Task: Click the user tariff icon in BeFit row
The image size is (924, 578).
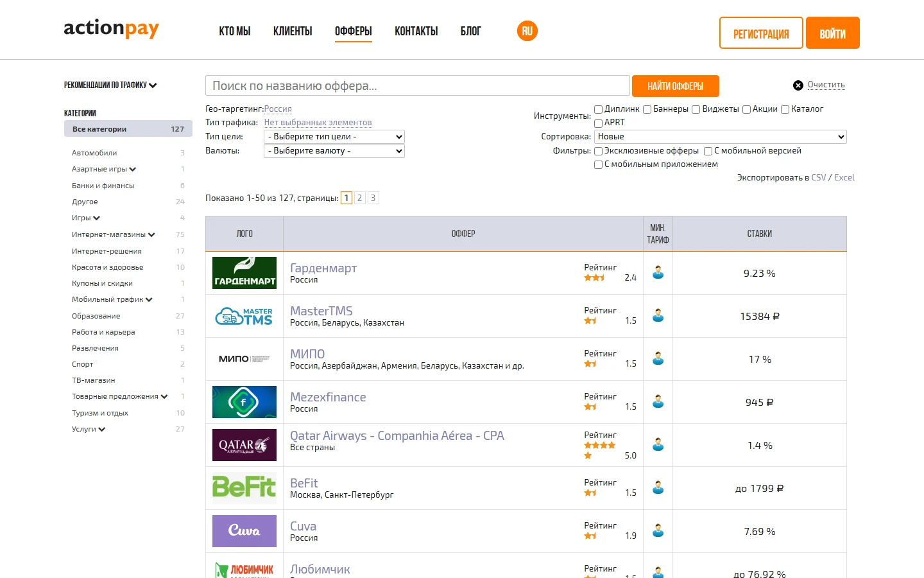Action: [658, 487]
